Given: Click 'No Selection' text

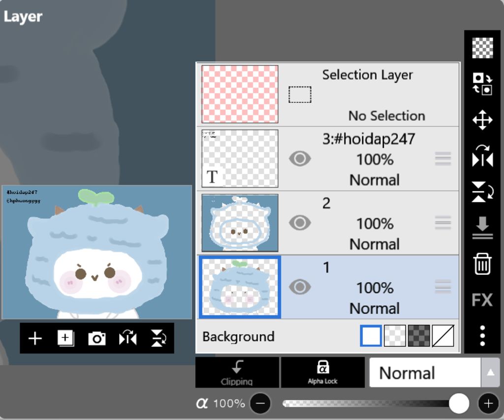Looking at the screenshot, I should [x=387, y=116].
